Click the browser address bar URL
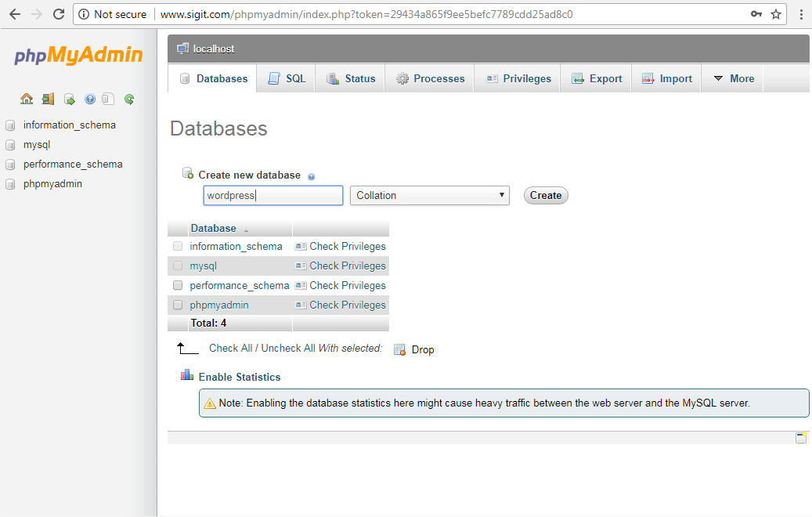The height and width of the screenshot is (517, 812). 366,15
